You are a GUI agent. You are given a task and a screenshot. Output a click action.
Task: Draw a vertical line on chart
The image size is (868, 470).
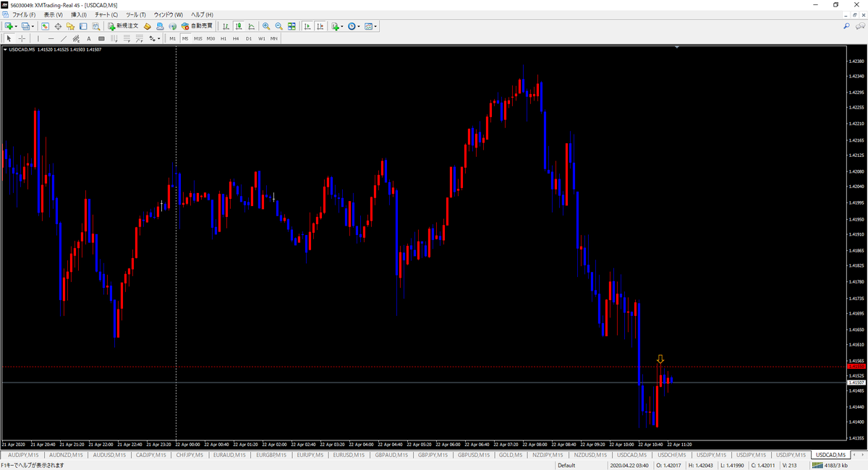(38, 38)
